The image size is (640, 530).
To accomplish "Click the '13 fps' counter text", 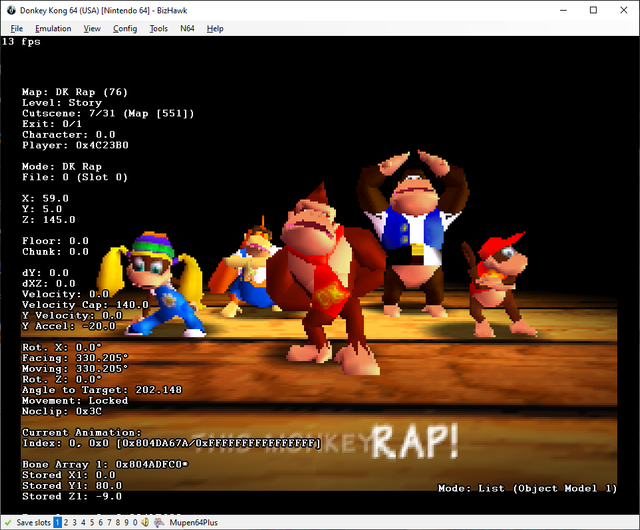I will (21, 42).
